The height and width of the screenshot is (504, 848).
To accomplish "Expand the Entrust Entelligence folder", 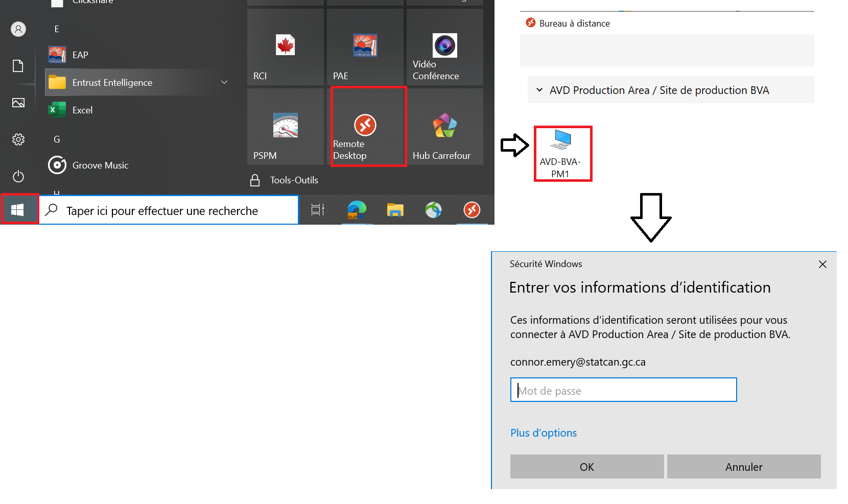I will [x=138, y=82].
